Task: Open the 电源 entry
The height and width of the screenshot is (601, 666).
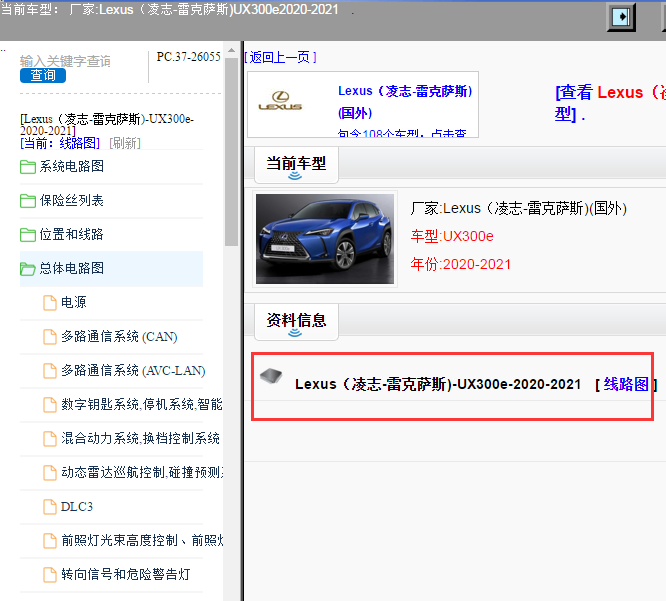Action: tap(74, 302)
